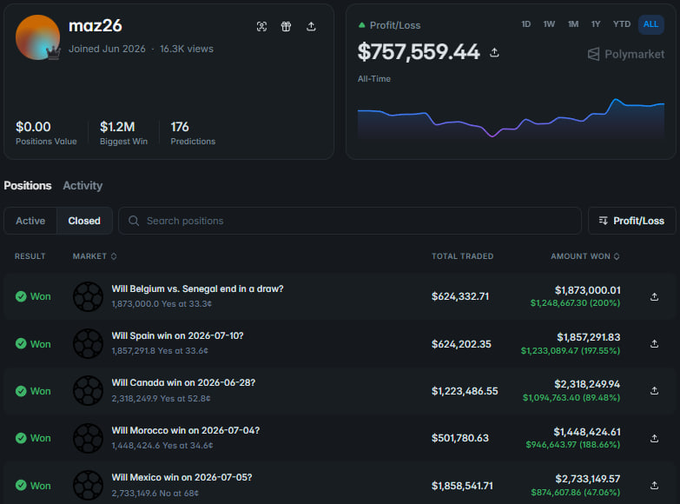Click the share icon in profile header
The width and height of the screenshot is (680, 504).
click(311, 26)
